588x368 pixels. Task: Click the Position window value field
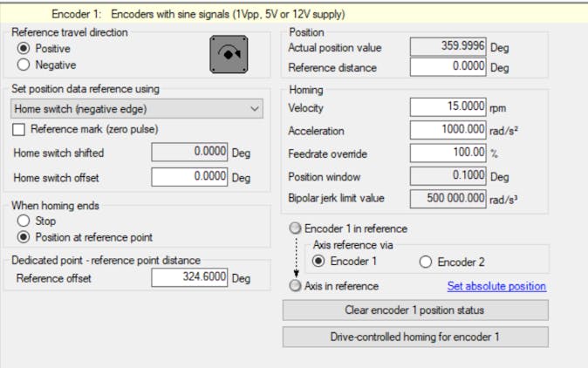[x=448, y=175]
